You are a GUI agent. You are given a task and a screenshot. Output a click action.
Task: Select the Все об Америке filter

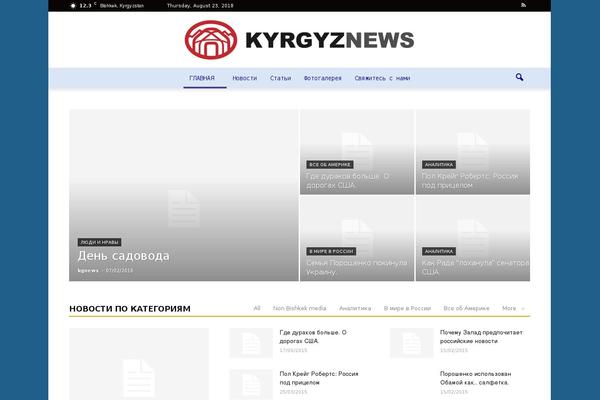click(466, 308)
